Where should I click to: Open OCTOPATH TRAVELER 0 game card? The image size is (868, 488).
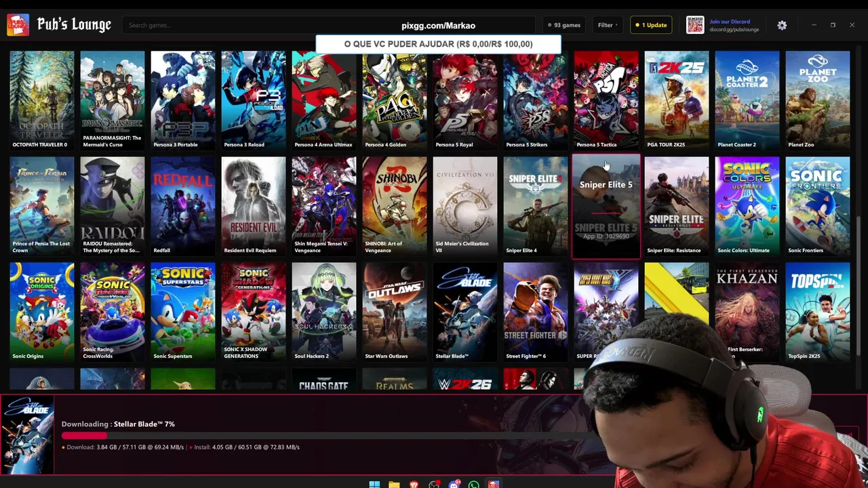tap(42, 100)
